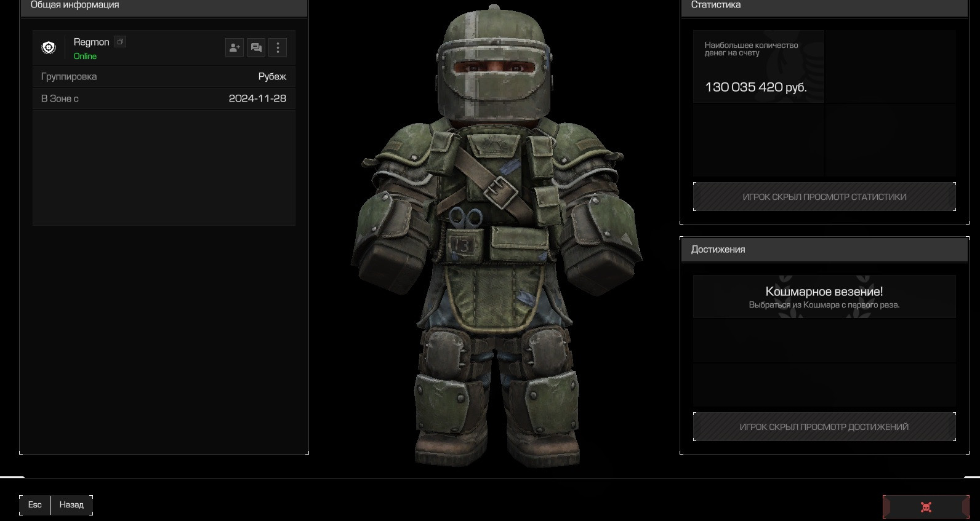Click the 2024-11-28 join date
This screenshot has height=521, width=980.
[x=257, y=98]
